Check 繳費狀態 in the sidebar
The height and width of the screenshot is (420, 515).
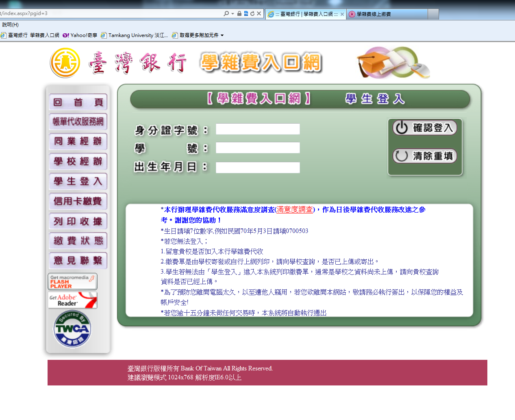tap(78, 241)
